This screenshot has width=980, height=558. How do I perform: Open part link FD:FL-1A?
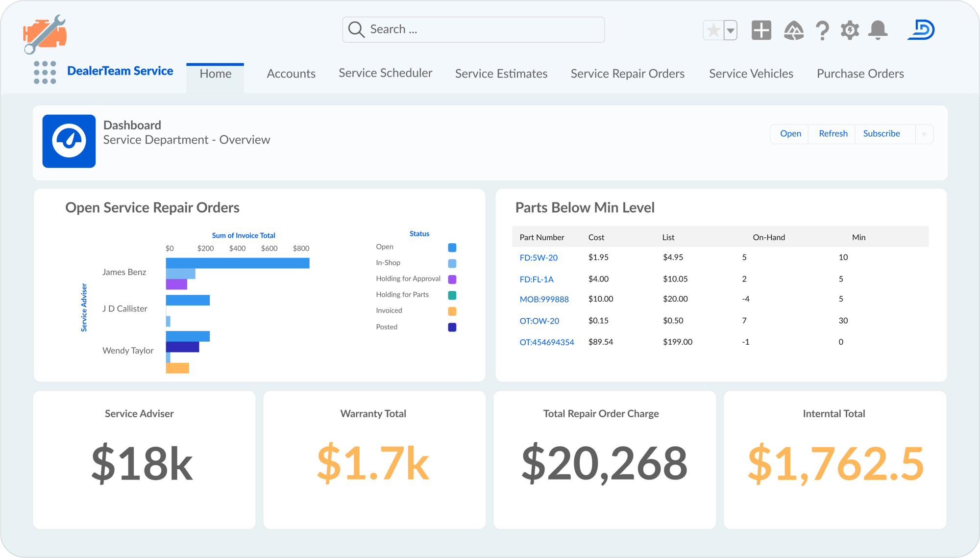537,279
